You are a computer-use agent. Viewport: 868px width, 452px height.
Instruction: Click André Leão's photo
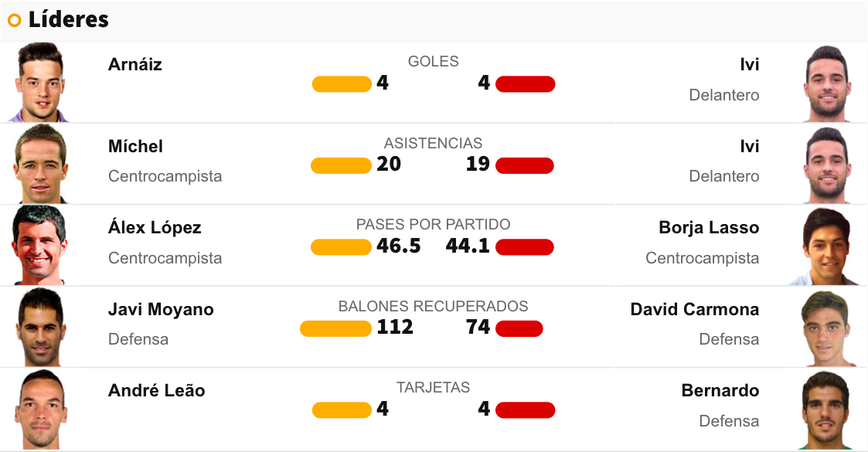40,409
